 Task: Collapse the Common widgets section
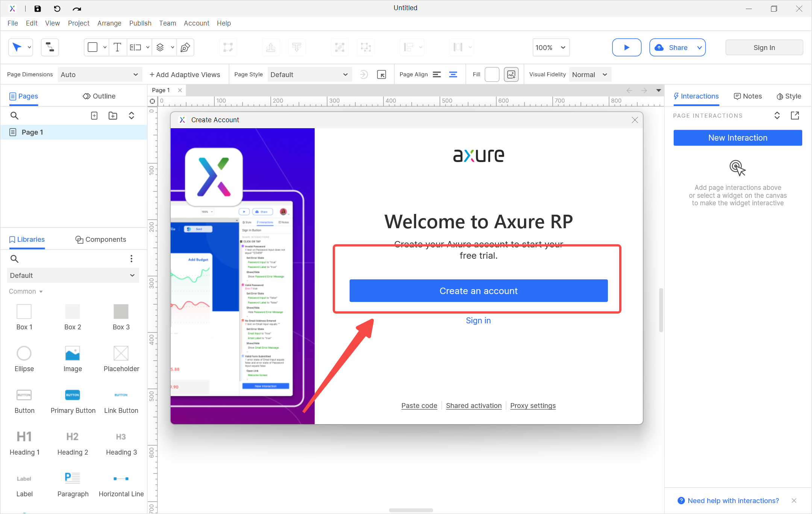pyautogui.click(x=26, y=291)
